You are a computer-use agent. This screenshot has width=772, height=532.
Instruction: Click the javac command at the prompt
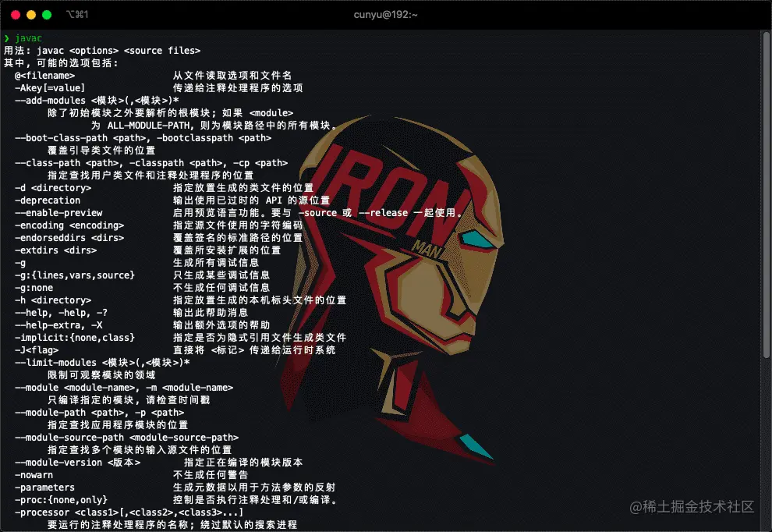(x=29, y=38)
